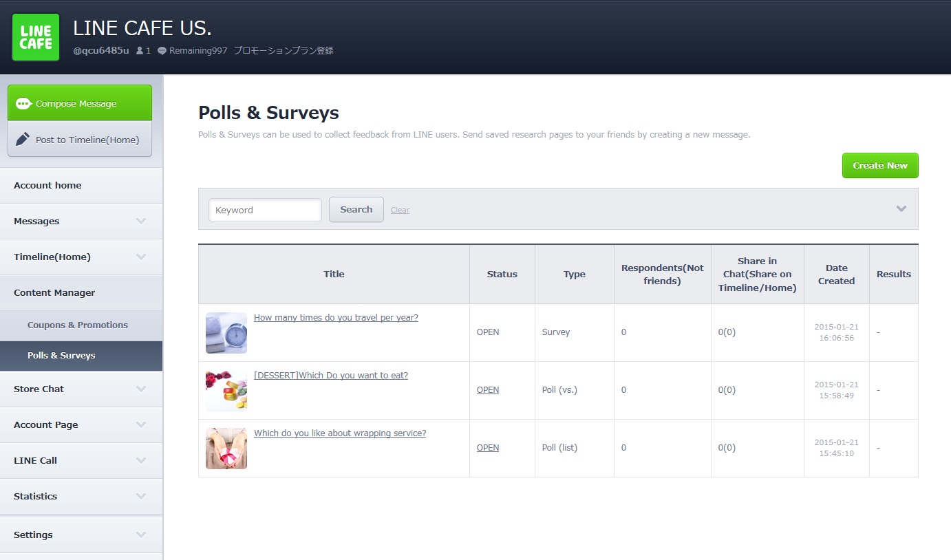
Task: Click the friends count person icon in header
Action: (140, 51)
